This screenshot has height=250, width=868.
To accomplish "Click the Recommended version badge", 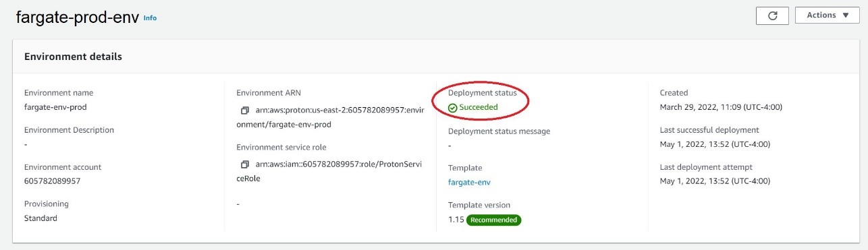I will [494, 220].
